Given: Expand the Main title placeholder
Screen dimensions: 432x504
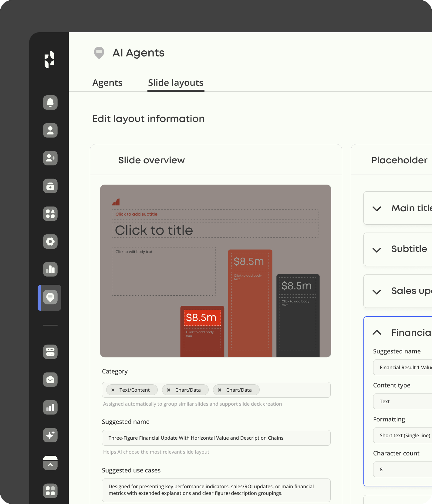Looking at the screenshot, I should point(377,209).
